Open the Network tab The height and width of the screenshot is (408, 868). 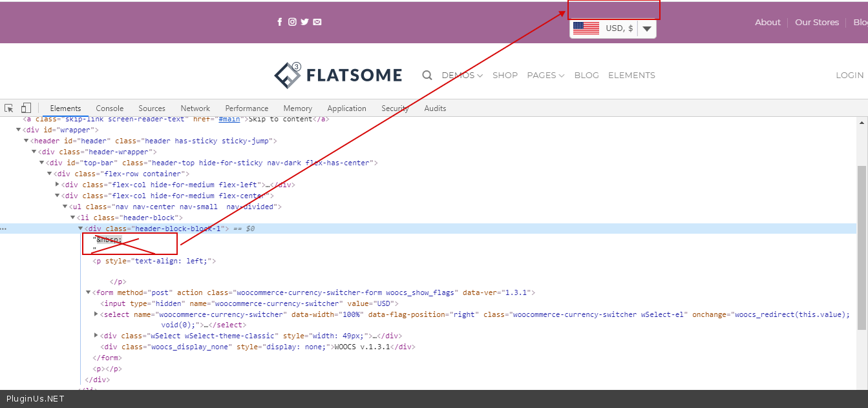[195, 108]
